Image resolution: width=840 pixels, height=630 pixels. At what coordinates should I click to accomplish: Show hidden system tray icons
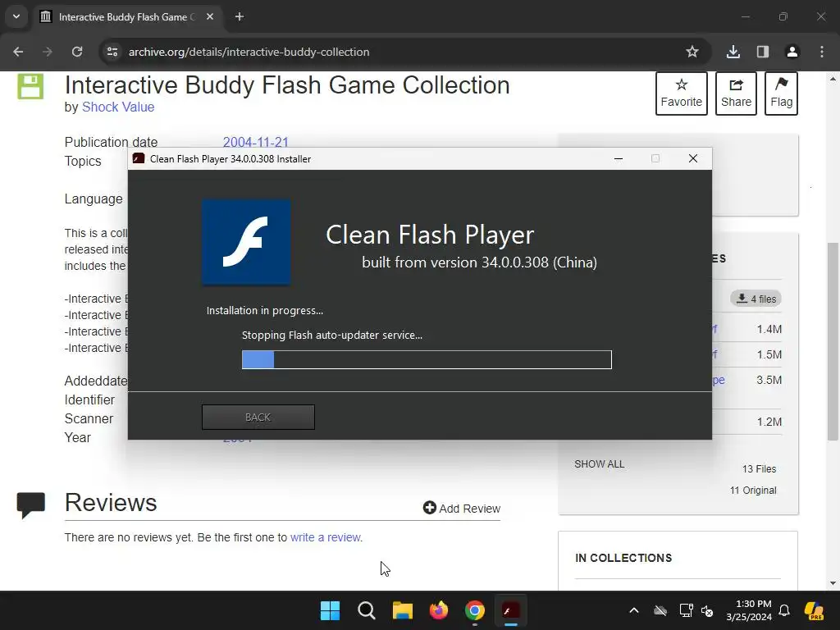[634, 610]
